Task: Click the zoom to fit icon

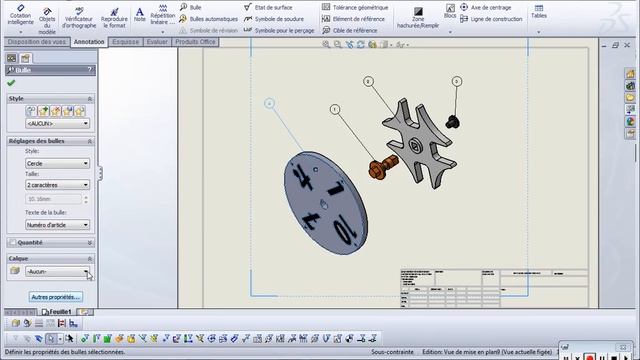Action: [326, 44]
